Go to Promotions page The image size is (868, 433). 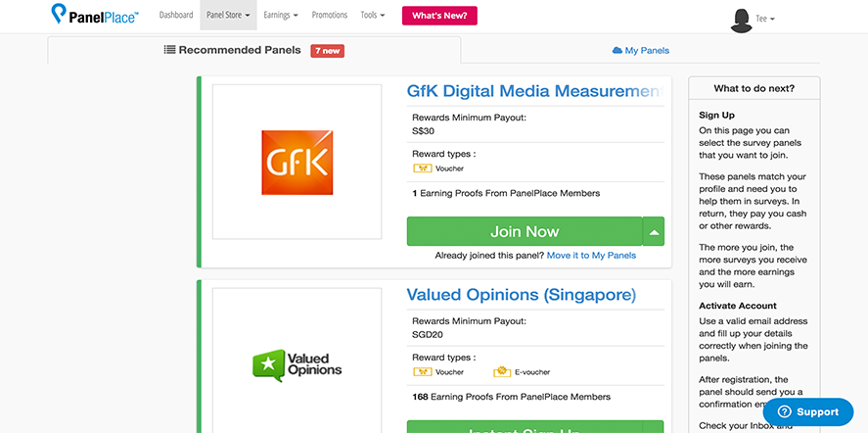click(330, 15)
